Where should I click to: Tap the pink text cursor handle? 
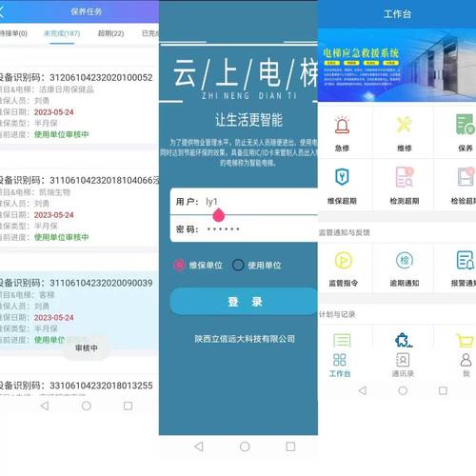(219, 215)
